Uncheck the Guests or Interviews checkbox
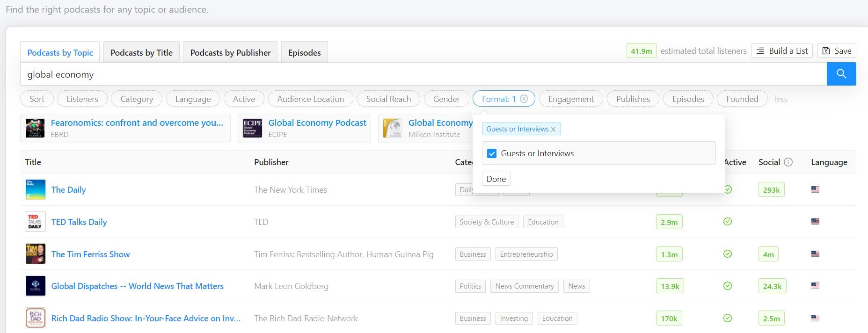This screenshot has height=333, width=868. click(x=492, y=153)
